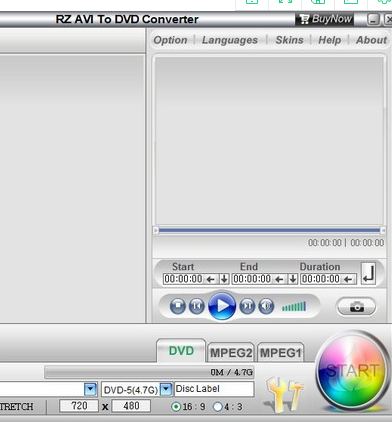This screenshot has width=392, height=422.
Task: Open the Languages menu
Action: [230, 40]
